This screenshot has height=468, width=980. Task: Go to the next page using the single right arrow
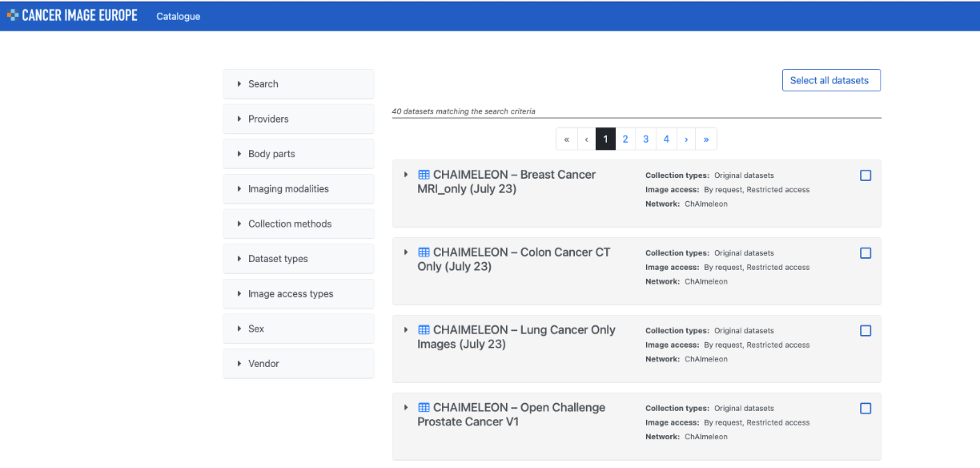(686, 139)
